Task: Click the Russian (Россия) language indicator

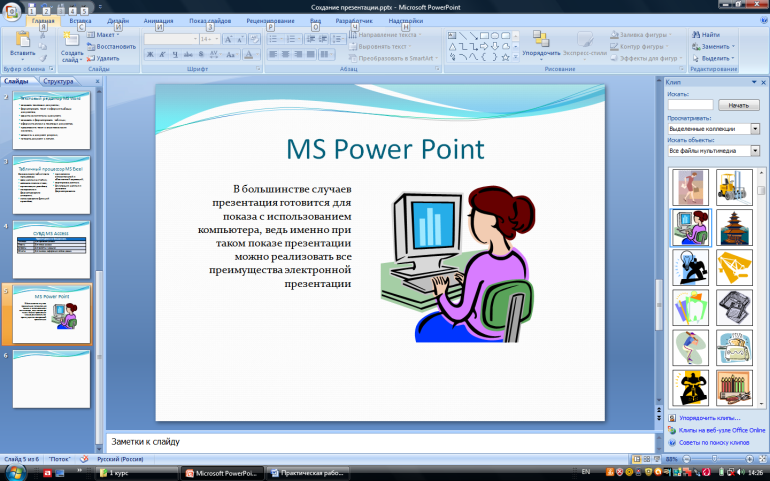Action: pos(120,459)
